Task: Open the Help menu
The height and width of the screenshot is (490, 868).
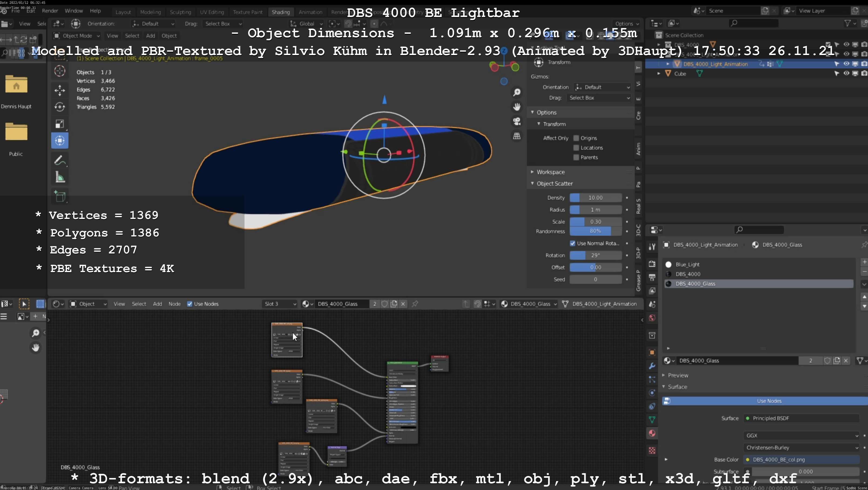Action: pos(95,11)
